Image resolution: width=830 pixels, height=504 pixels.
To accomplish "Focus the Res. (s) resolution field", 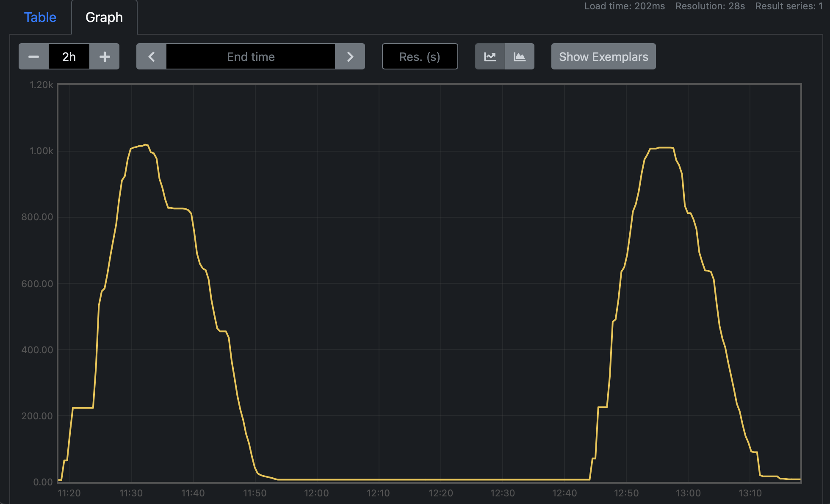I will tap(420, 56).
